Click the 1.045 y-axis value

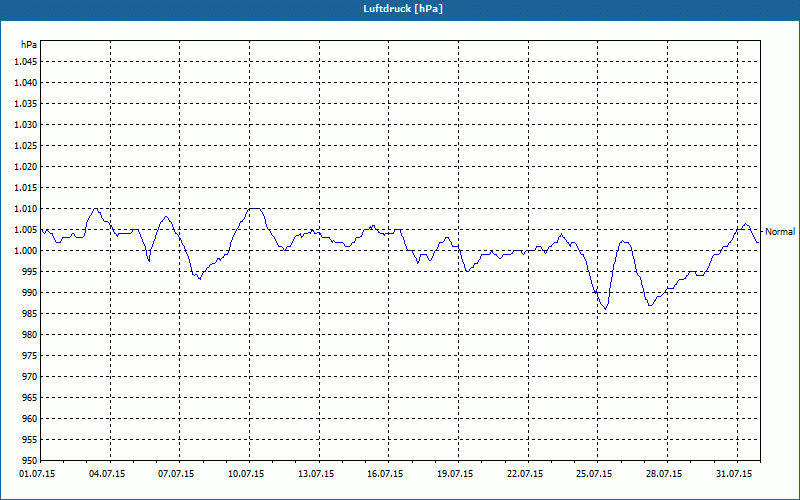coord(26,62)
